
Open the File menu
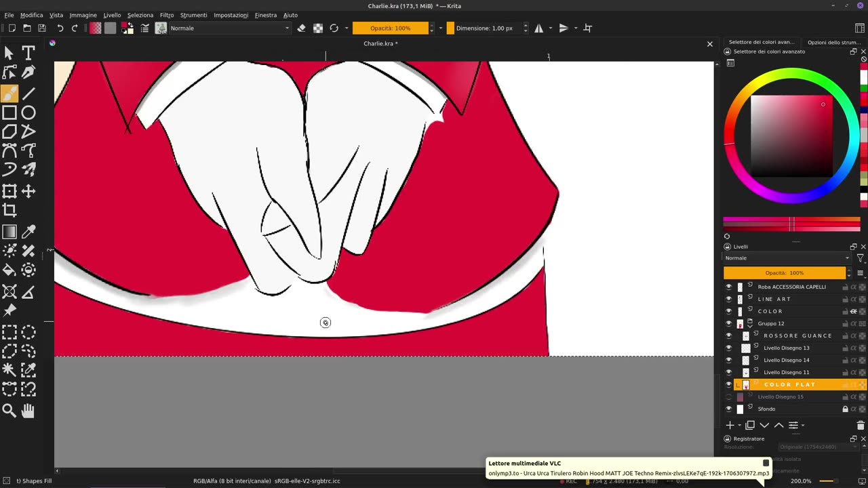pos(9,15)
